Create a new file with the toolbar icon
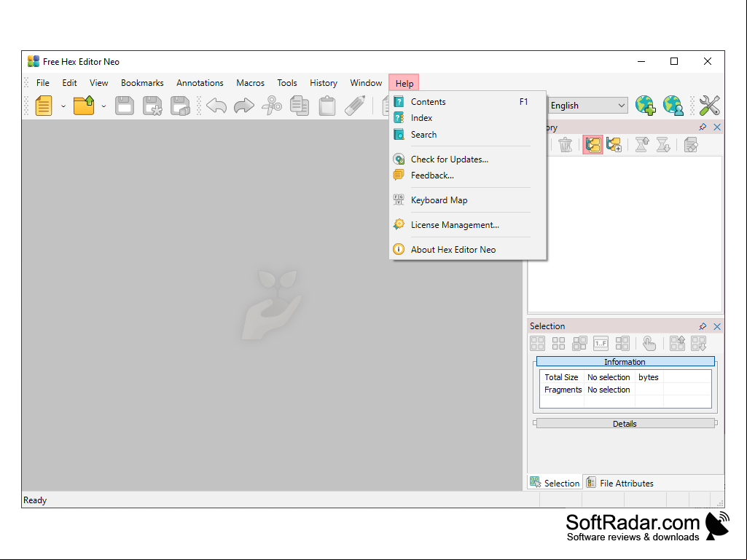Viewport: 747px width, 560px height. (43, 106)
